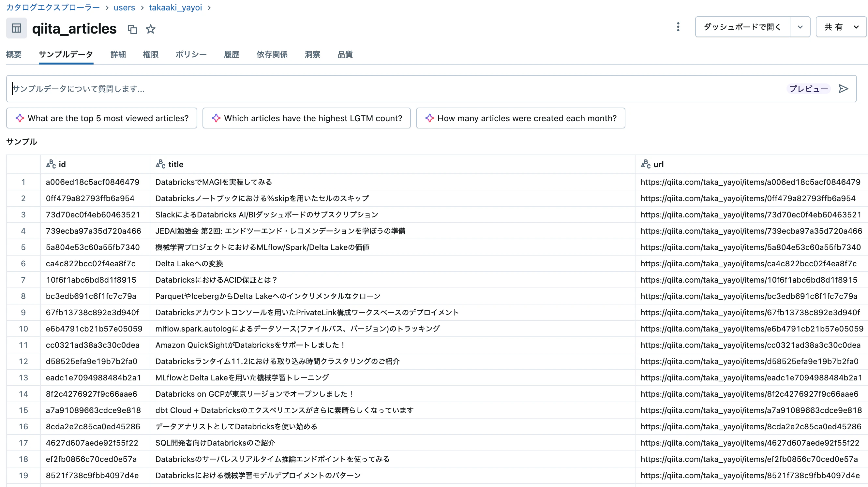Click title '機械学習プロジェクトにおけるMLflow/Spark/Delta Lakeの価値'
Screen dimensions: 868x487
[262, 247]
